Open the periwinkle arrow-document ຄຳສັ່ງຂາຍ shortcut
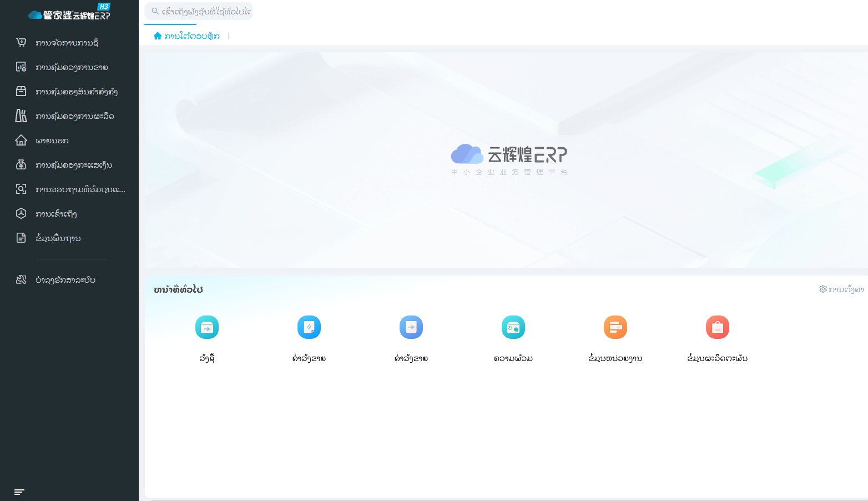 click(x=411, y=327)
